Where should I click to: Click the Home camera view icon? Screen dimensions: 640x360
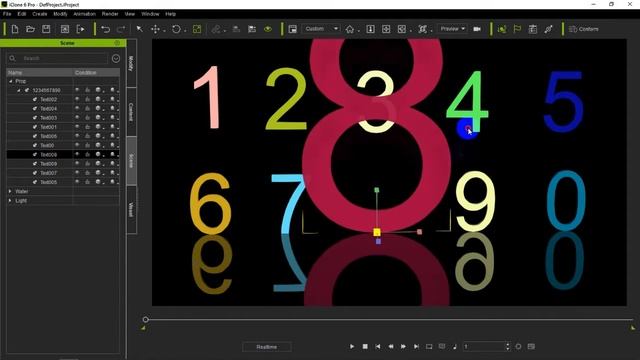(x=350, y=29)
